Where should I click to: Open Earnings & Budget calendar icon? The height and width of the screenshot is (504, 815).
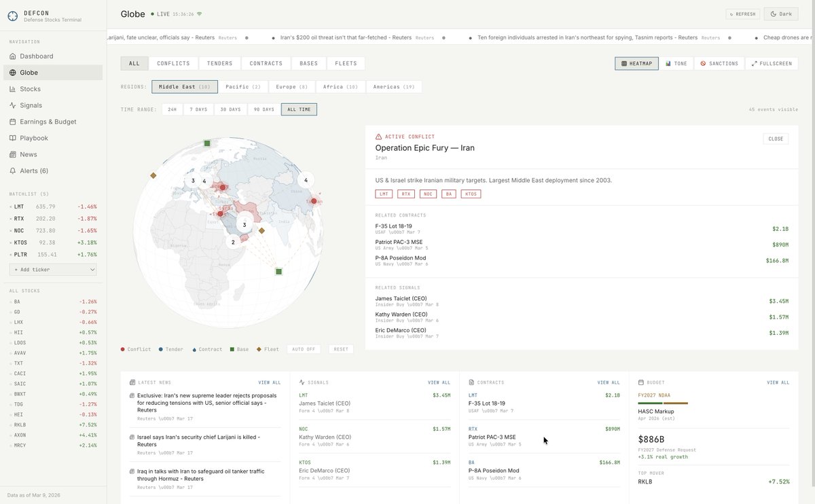(14, 122)
